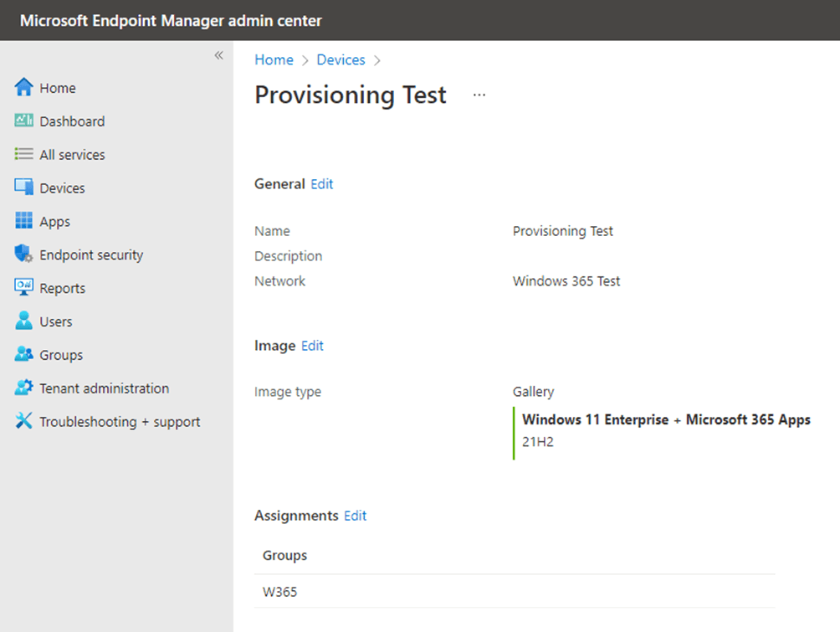
Task: Go to Home via breadcrumb link
Action: pos(274,59)
